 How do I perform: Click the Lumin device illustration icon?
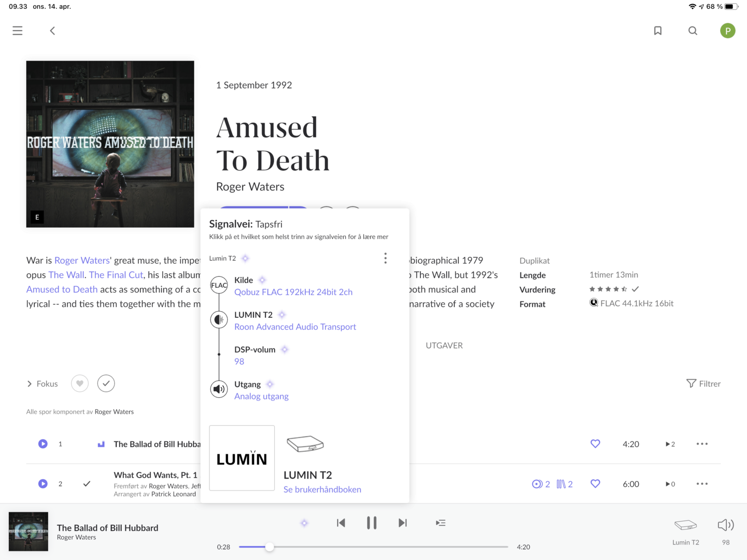pos(305,444)
